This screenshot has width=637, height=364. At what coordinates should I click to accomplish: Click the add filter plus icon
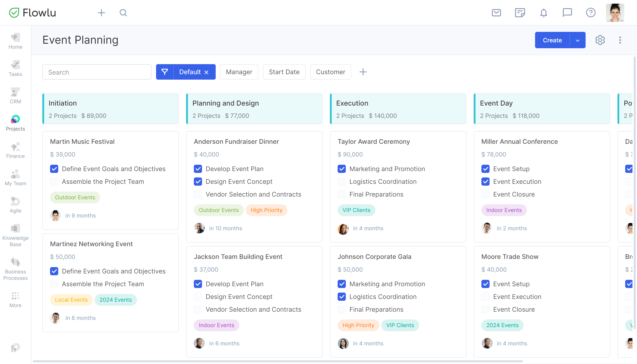[363, 72]
